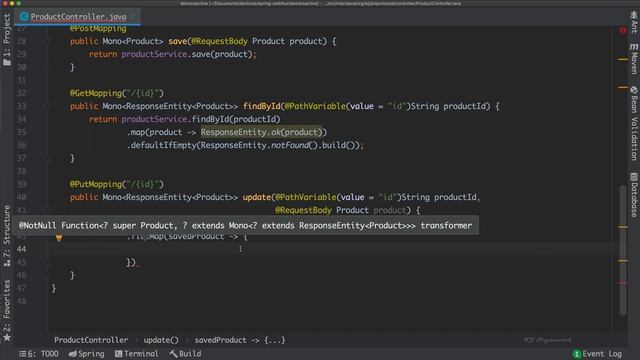Collapse the save method fold marker

pyautogui.click(x=47, y=41)
